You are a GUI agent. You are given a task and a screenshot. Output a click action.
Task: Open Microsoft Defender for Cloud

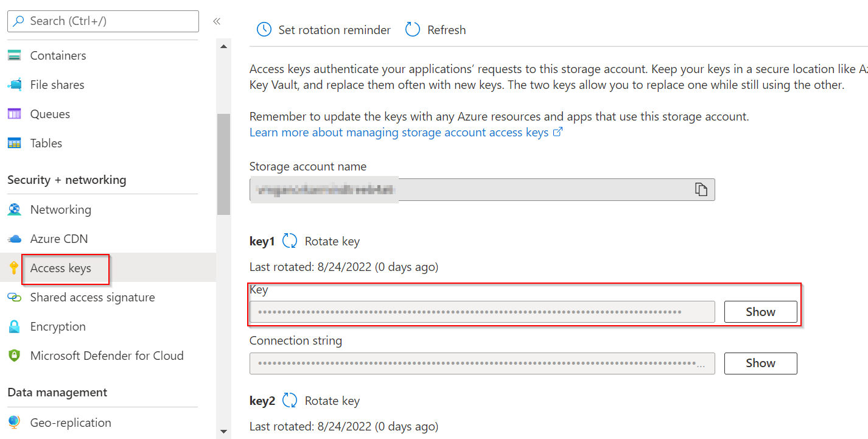[105, 356]
